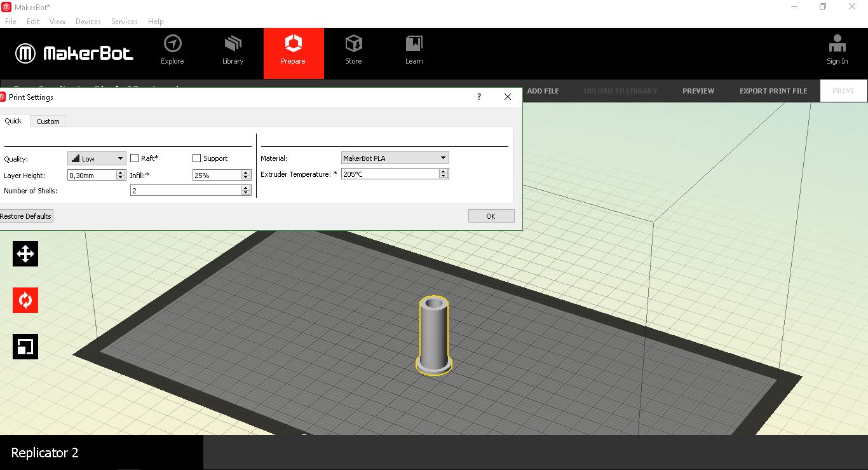Click into the Layer Height 0,30mm field
The image size is (868, 470).
92,175
